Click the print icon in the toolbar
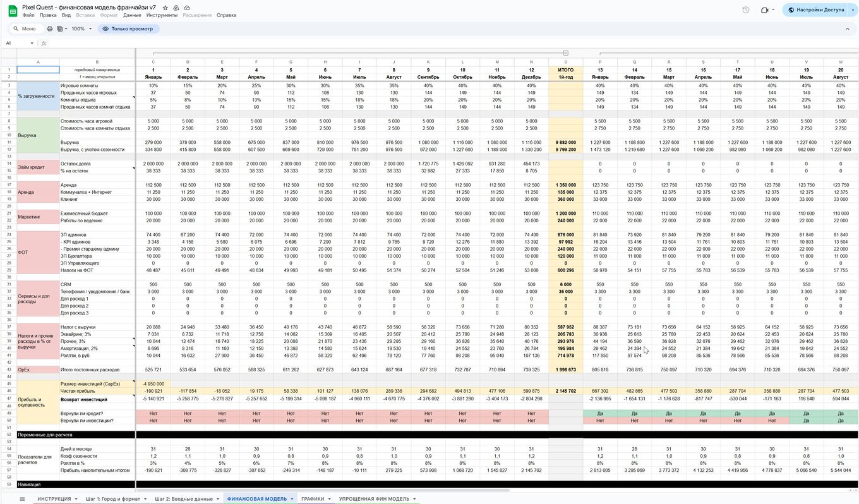This screenshot has height=504, width=859. pos(50,28)
